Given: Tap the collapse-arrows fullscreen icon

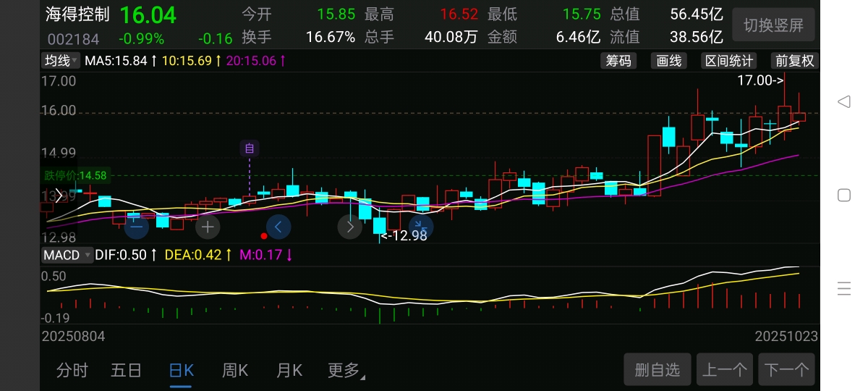Looking at the screenshot, I should [420, 227].
